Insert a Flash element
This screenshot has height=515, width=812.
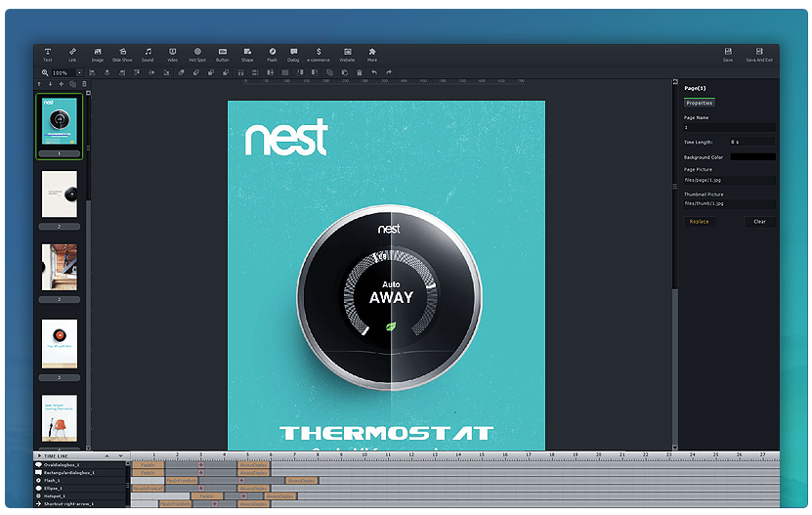tap(273, 55)
